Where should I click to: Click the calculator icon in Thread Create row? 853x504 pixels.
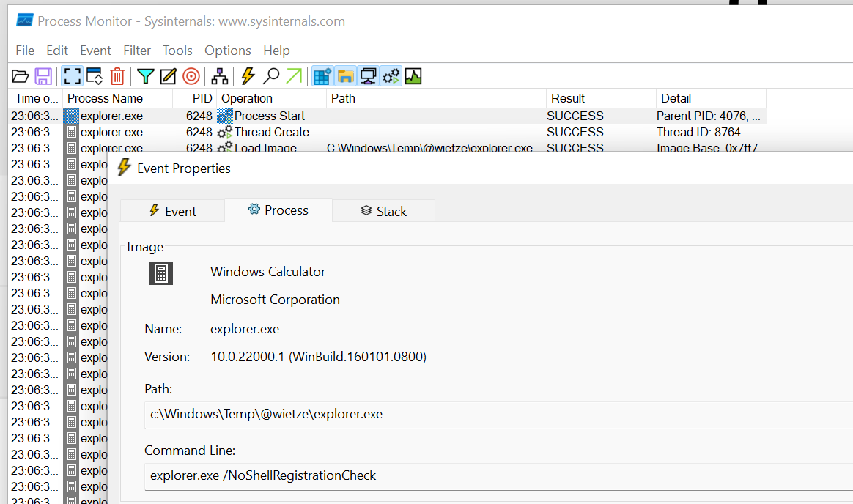coord(71,132)
